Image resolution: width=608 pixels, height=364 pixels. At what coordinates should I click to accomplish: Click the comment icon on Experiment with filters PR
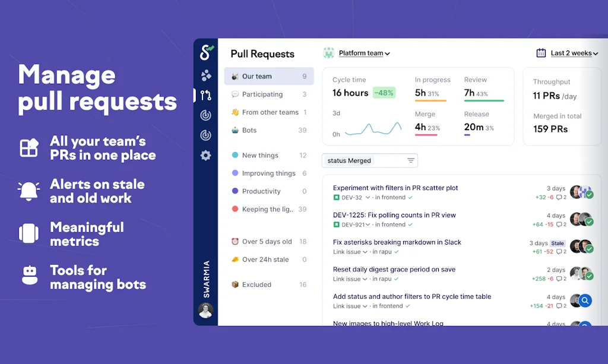(x=559, y=197)
